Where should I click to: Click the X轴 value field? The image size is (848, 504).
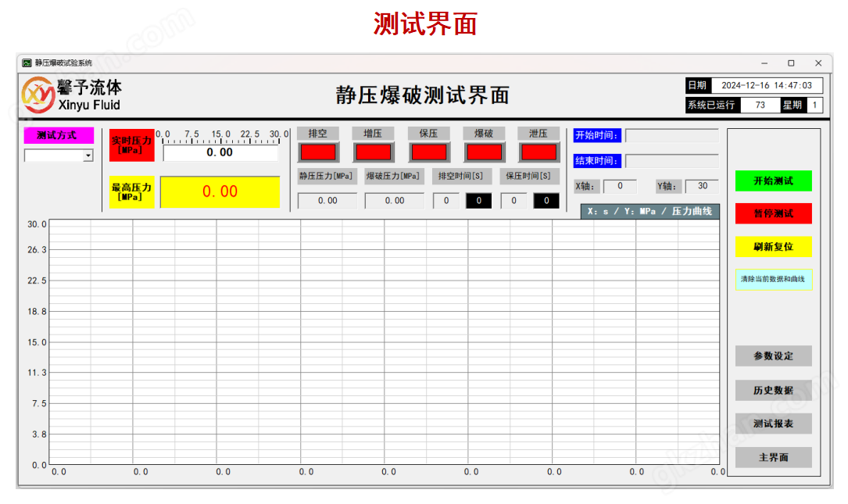click(620, 186)
